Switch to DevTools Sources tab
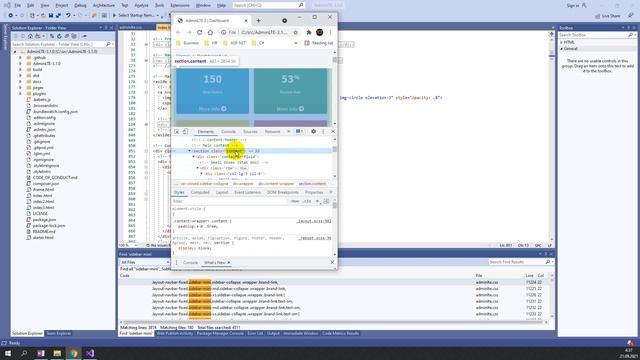 (250, 131)
